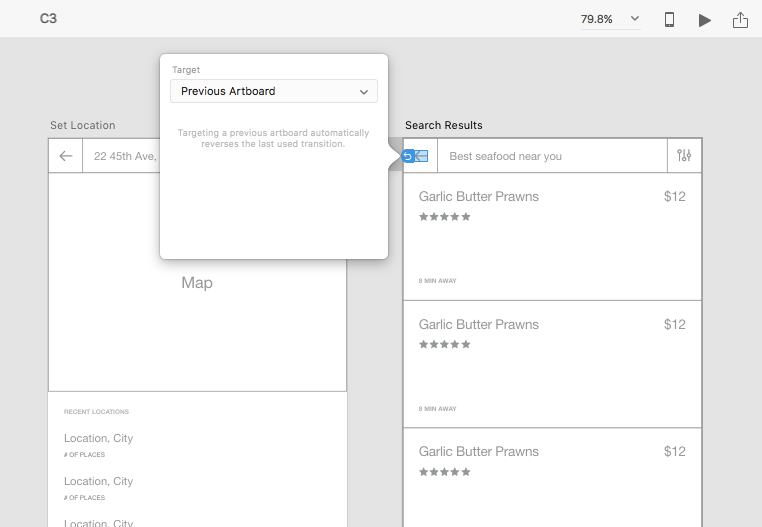Click the play button for desktop preview
Screen dimensions: 762x527
point(705,19)
